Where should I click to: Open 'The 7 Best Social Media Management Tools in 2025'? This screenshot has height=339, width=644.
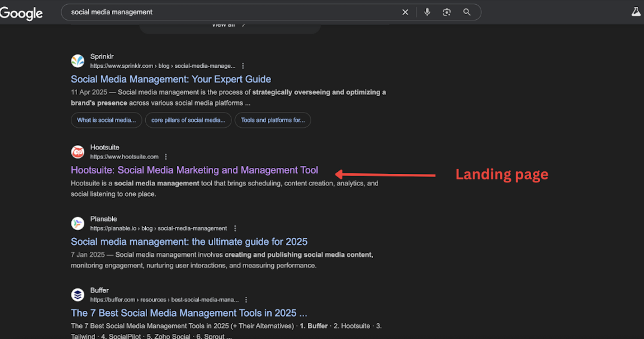click(189, 313)
